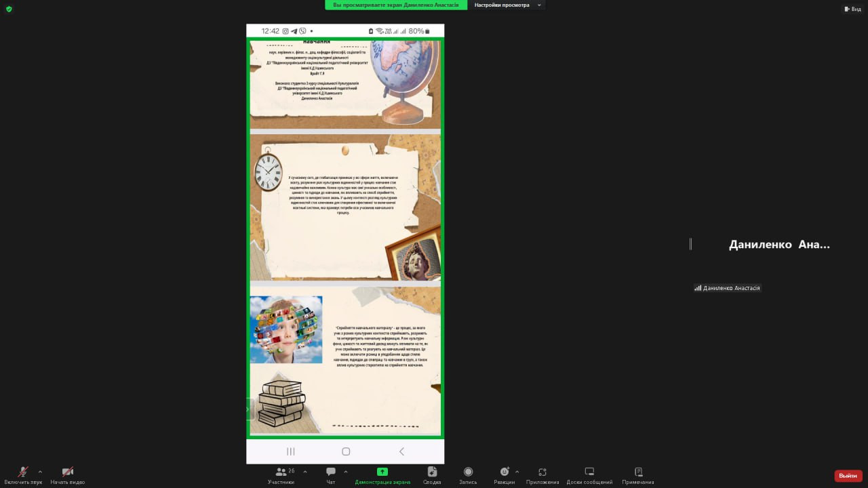Tap the Telegram notification icon in status bar

click(x=294, y=31)
